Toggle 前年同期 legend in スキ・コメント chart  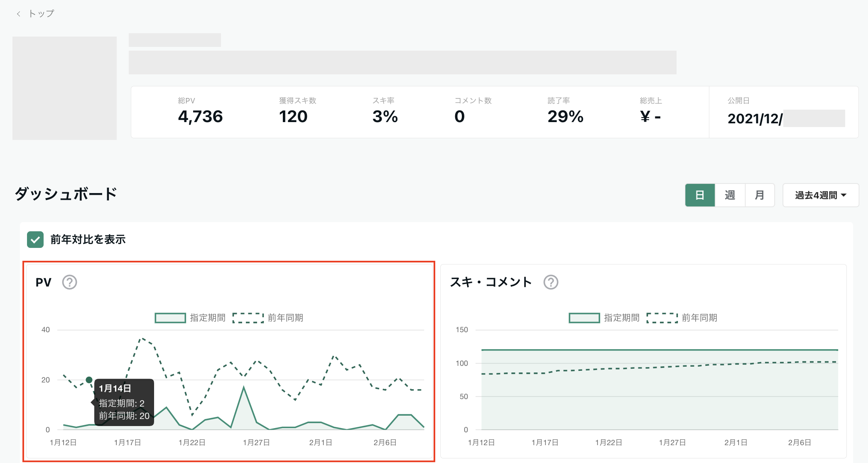tap(682, 318)
